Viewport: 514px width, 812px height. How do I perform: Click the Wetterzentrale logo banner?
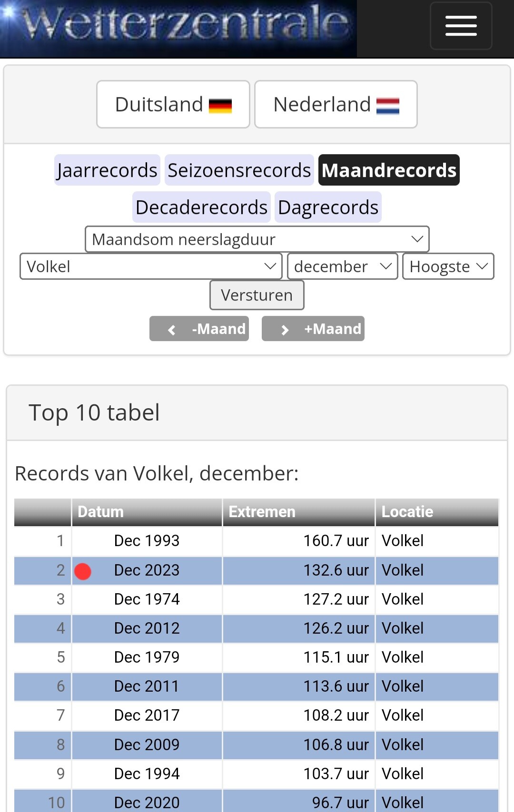pos(178,28)
